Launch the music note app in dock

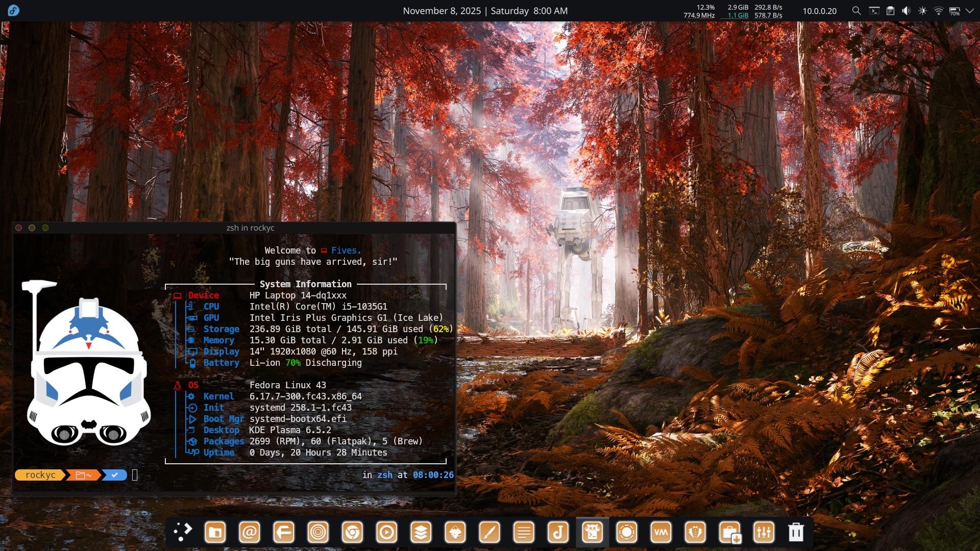point(558,533)
